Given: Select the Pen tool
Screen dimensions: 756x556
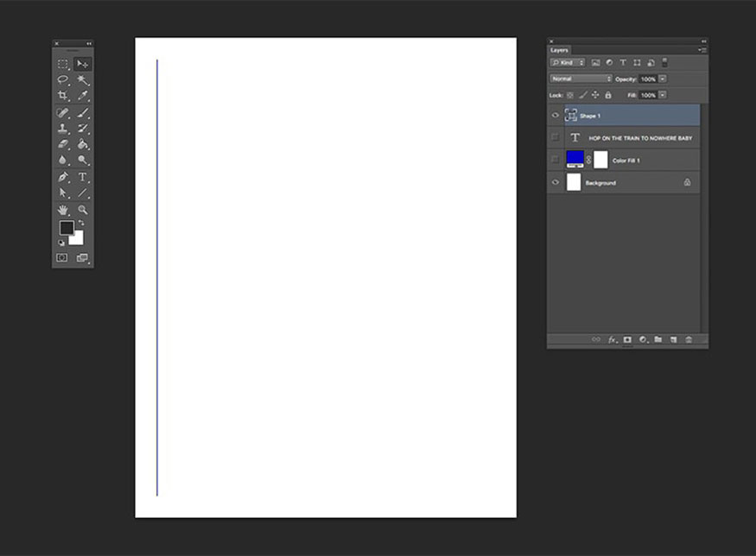Looking at the screenshot, I should 63,177.
